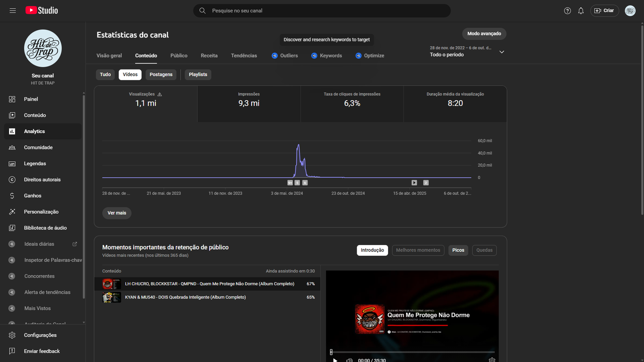Click the Painel dashboard icon in sidebar
The height and width of the screenshot is (362, 644).
pyautogui.click(x=12, y=99)
